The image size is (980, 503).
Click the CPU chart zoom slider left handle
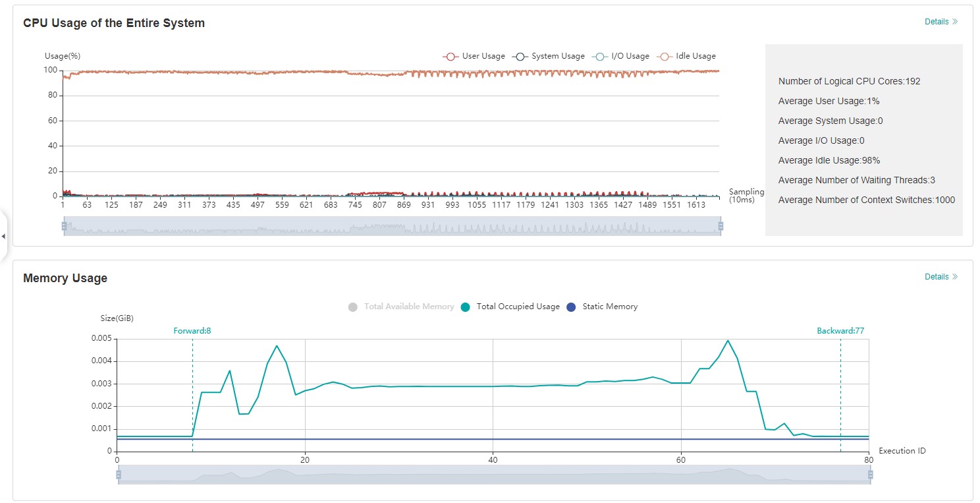(64, 226)
